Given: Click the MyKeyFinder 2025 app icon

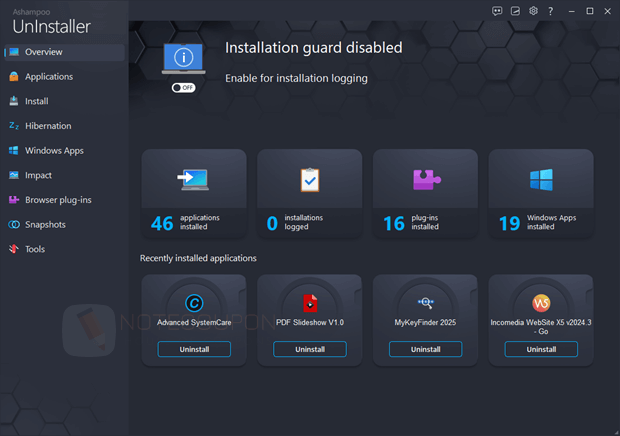Looking at the screenshot, I should (x=426, y=303).
